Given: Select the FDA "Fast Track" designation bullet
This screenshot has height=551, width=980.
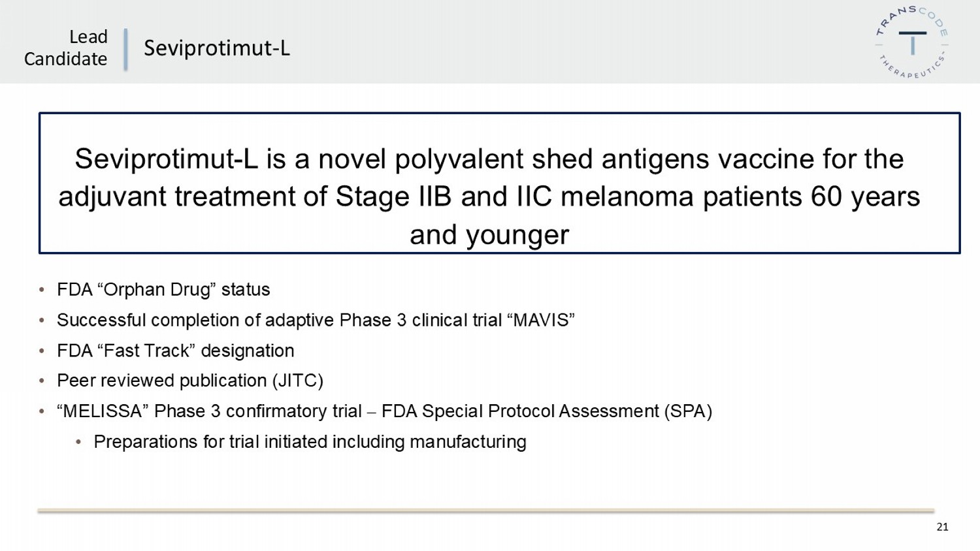Looking at the screenshot, I should (x=175, y=351).
